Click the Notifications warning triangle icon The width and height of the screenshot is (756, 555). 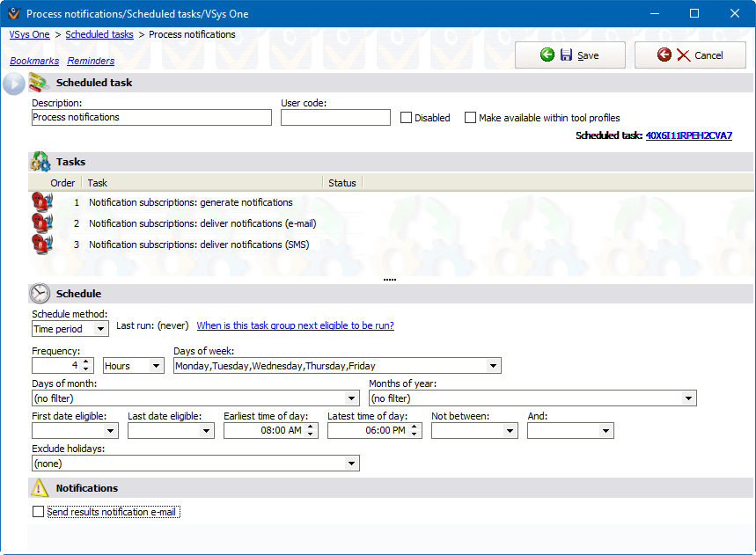coord(40,488)
